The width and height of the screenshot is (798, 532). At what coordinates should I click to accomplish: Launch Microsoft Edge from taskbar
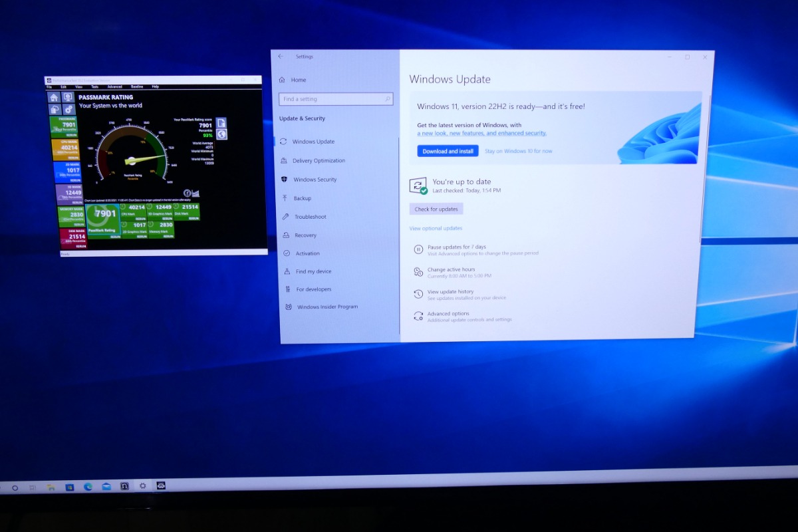pyautogui.click(x=88, y=487)
